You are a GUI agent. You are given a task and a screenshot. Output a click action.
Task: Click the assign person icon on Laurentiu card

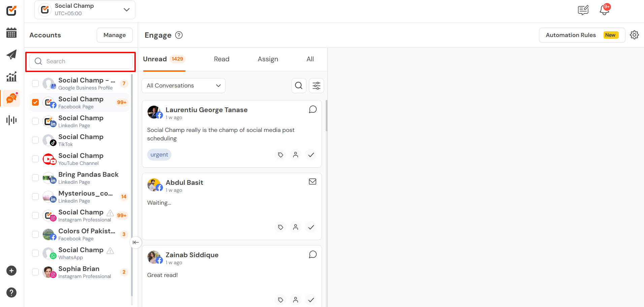(296, 155)
